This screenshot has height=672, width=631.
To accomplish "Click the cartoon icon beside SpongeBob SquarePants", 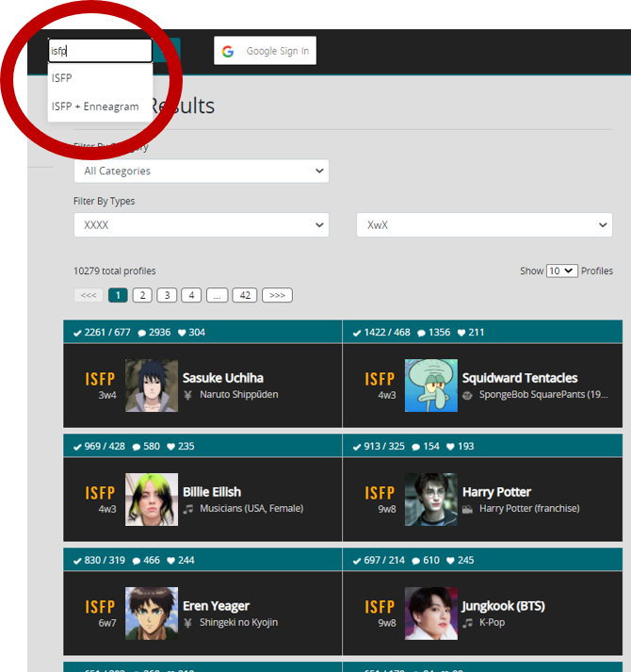I will click(x=467, y=395).
